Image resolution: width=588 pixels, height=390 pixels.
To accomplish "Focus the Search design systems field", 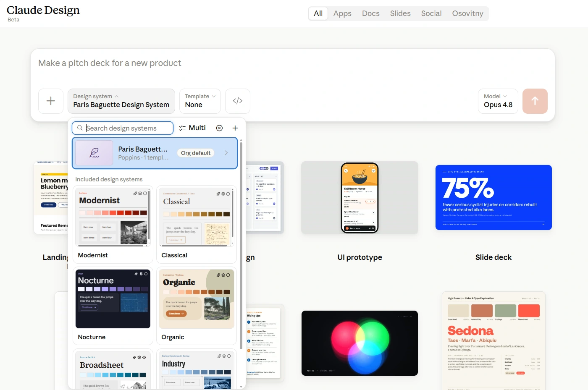I will (123, 128).
